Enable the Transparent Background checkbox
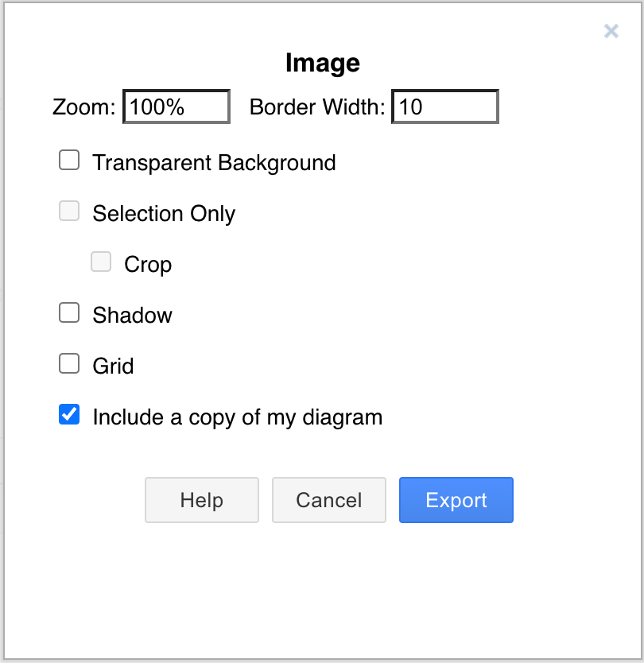Viewport: 644px width, 663px height. [x=69, y=160]
